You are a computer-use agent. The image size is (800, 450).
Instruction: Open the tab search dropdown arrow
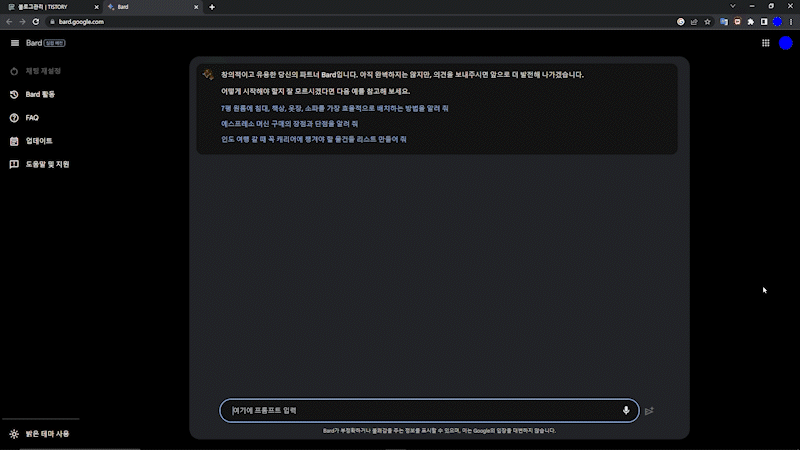[733, 6]
